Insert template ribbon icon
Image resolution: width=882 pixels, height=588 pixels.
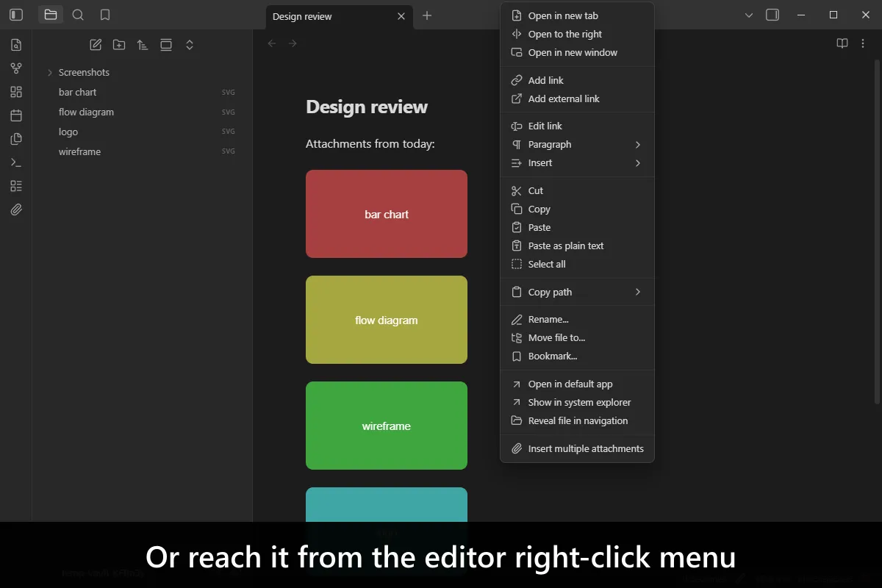[x=16, y=139]
